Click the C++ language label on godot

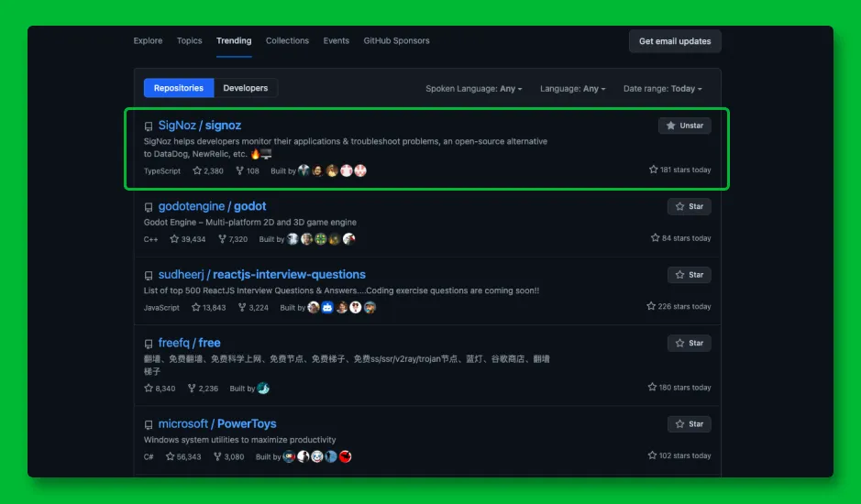click(151, 239)
